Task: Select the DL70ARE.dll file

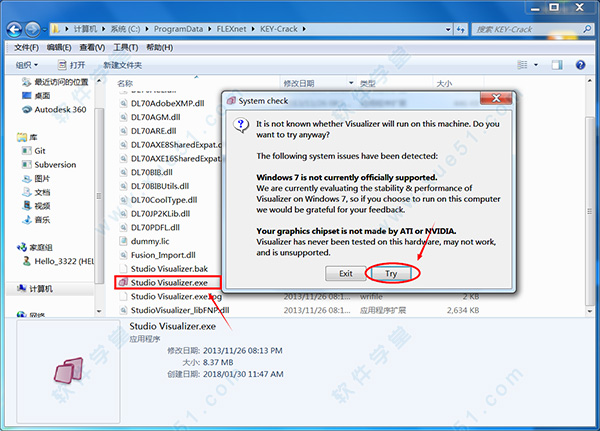Action: click(x=148, y=131)
